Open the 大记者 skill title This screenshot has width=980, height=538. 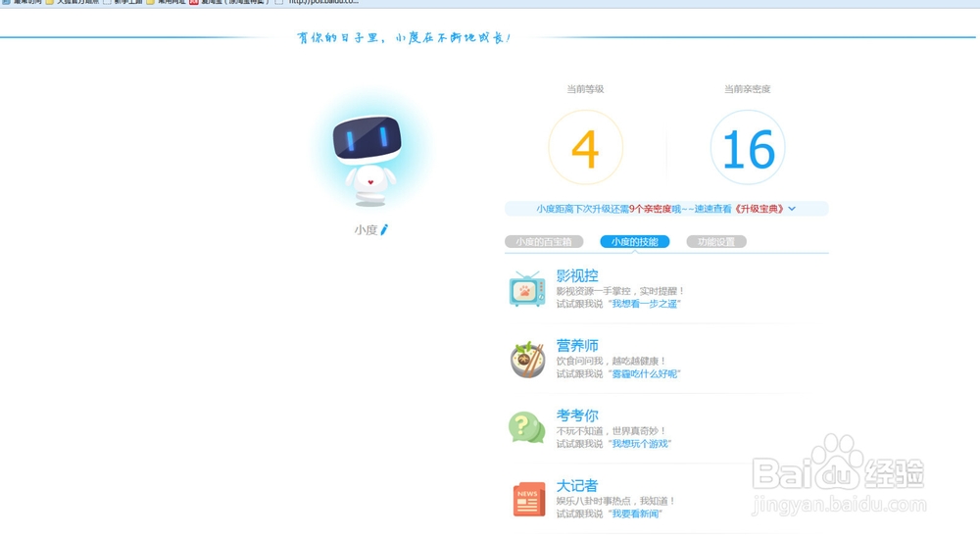point(577,485)
